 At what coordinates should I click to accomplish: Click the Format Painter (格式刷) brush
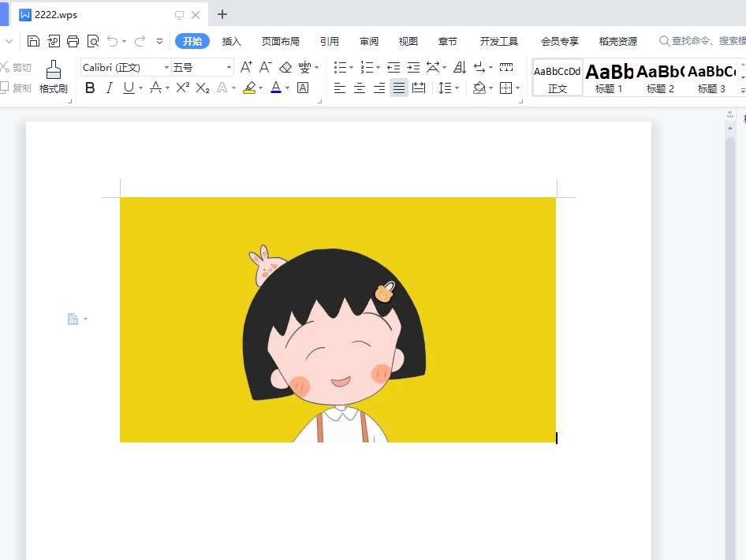point(54,77)
